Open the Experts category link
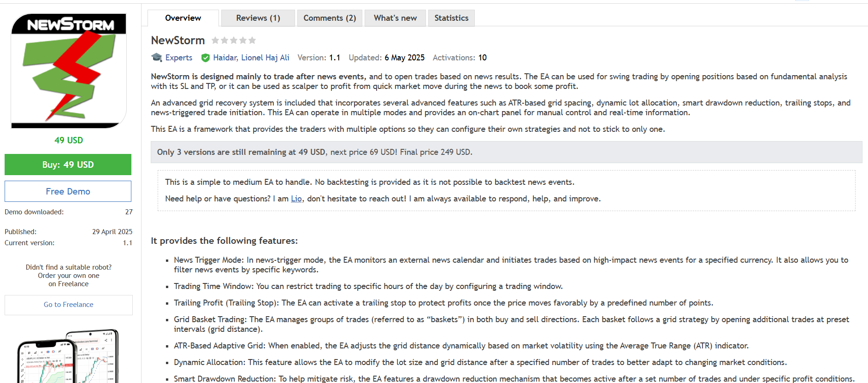This screenshot has height=383, width=868. (x=179, y=58)
